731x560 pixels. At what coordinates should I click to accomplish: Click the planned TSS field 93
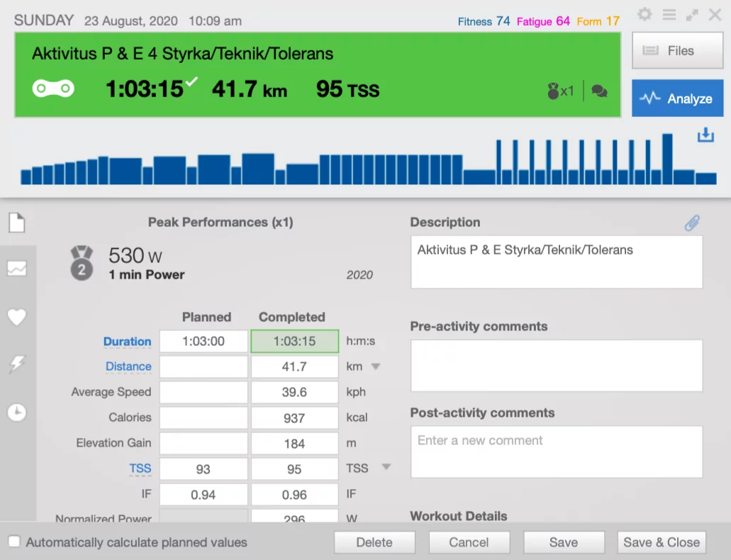pyautogui.click(x=203, y=469)
